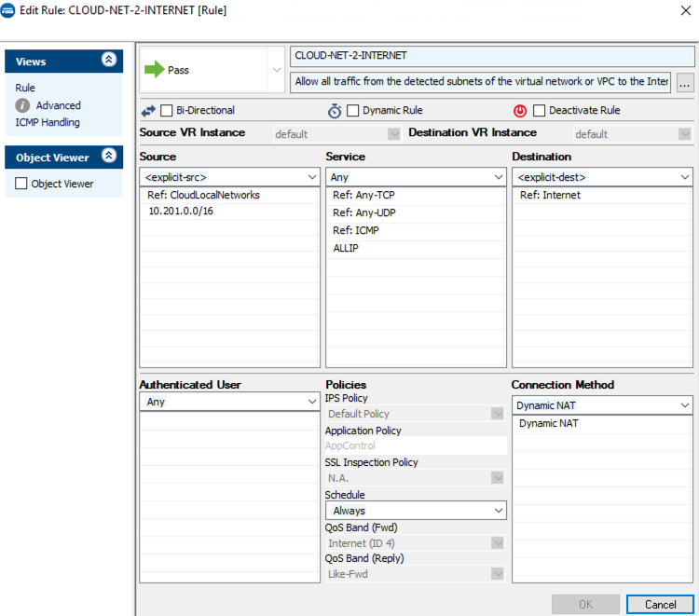Open ICMP Handling view

48,122
